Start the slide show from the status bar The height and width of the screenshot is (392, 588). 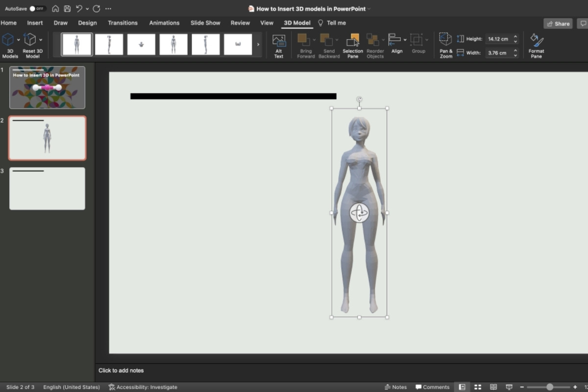pos(509,387)
